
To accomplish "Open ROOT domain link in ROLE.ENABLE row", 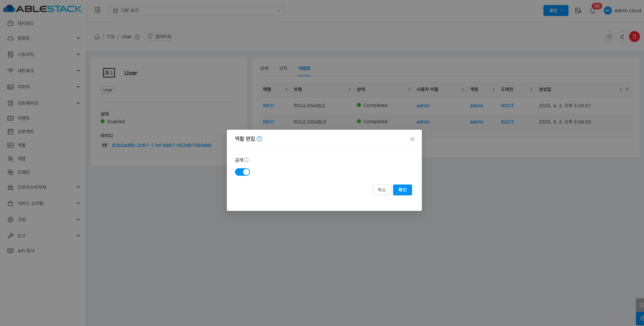I will click(508, 106).
